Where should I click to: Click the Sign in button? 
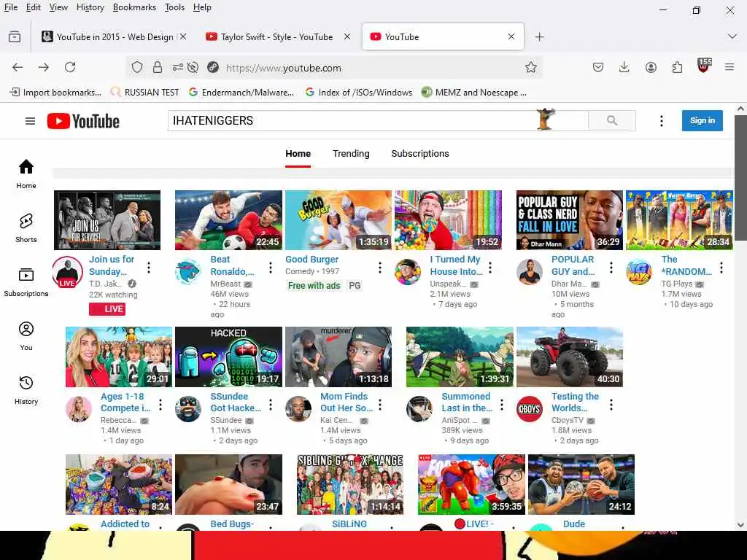(703, 120)
